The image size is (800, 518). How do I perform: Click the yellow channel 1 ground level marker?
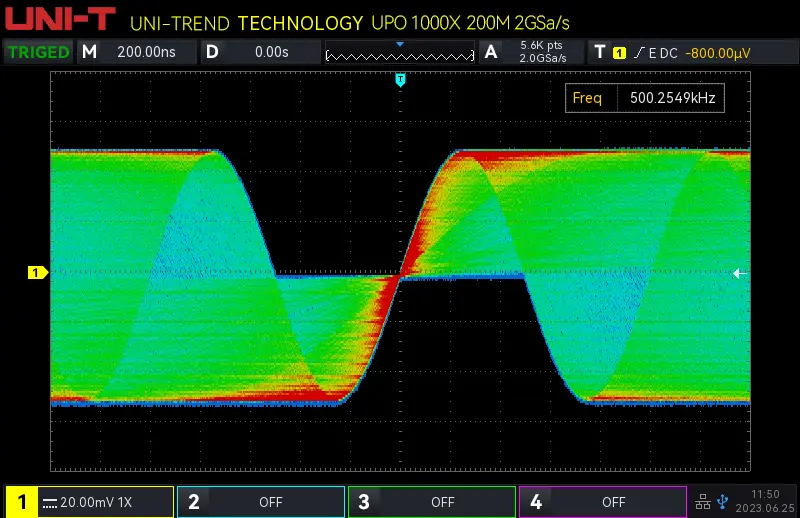[37, 272]
